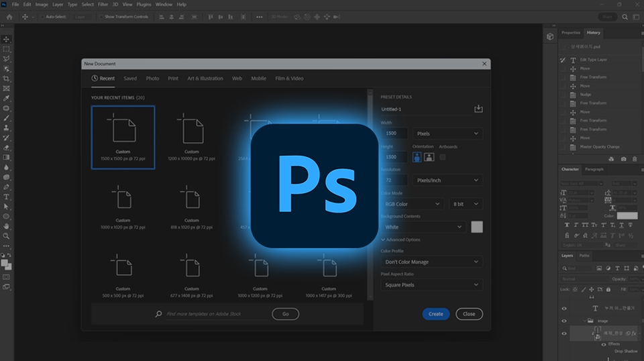Click the Width input field

tap(394, 134)
